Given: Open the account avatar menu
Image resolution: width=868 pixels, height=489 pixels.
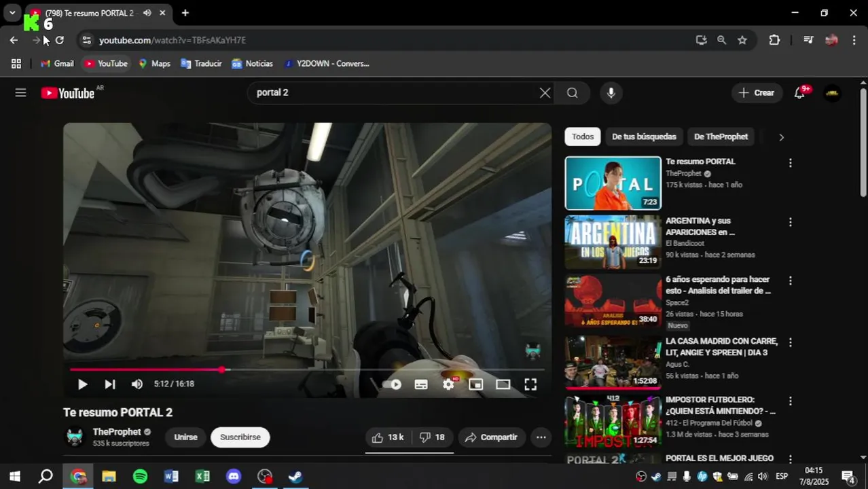Looking at the screenshot, I should click(x=832, y=93).
